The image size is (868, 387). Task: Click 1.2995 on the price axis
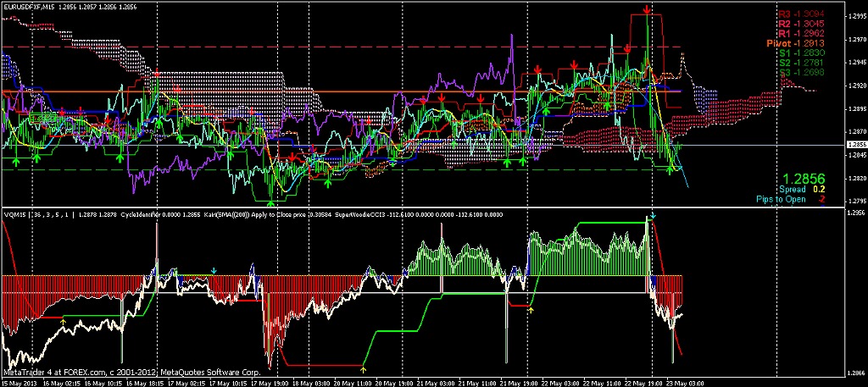(857, 17)
